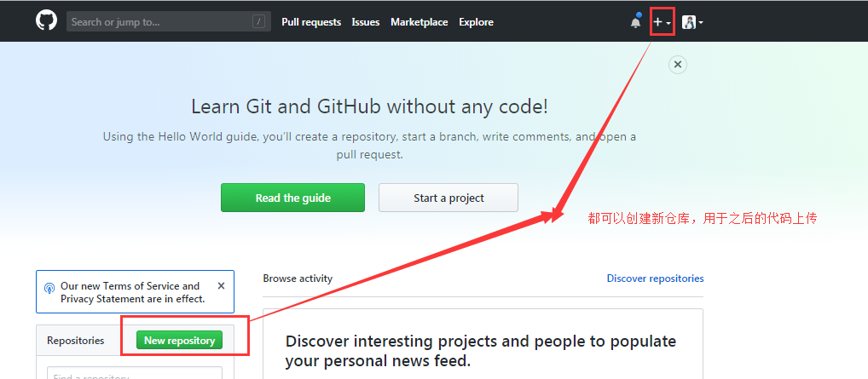Open the Issues page
868x379 pixels.
(365, 22)
